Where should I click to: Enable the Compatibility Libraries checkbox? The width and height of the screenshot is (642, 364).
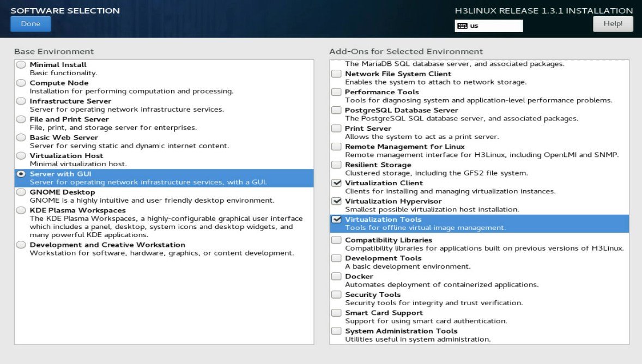coord(336,240)
